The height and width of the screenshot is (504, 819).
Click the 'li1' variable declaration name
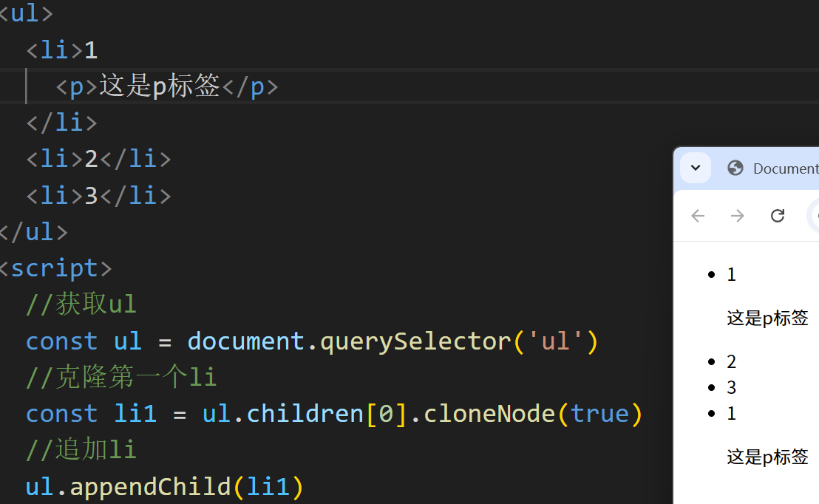point(135,414)
